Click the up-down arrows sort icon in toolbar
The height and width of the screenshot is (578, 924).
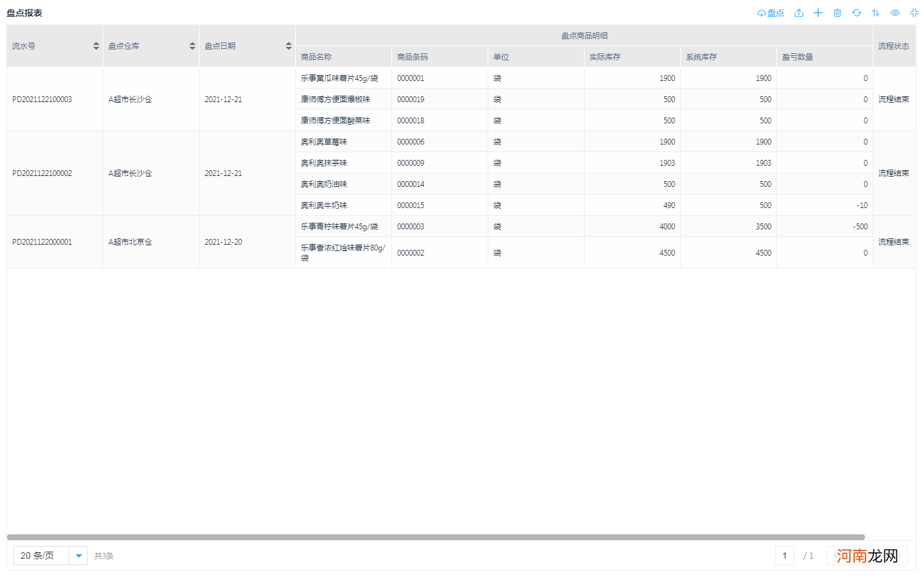pos(876,13)
